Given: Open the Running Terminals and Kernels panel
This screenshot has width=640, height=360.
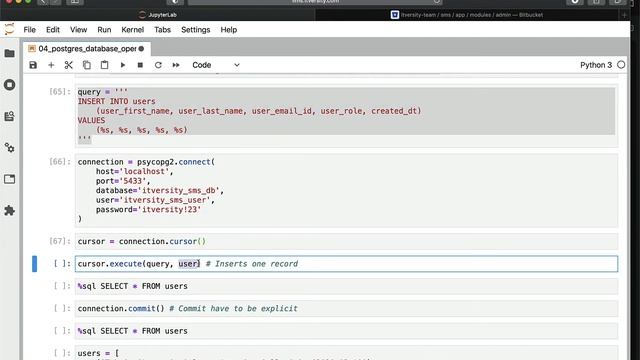Looking at the screenshot, I should pyautogui.click(x=9, y=85).
